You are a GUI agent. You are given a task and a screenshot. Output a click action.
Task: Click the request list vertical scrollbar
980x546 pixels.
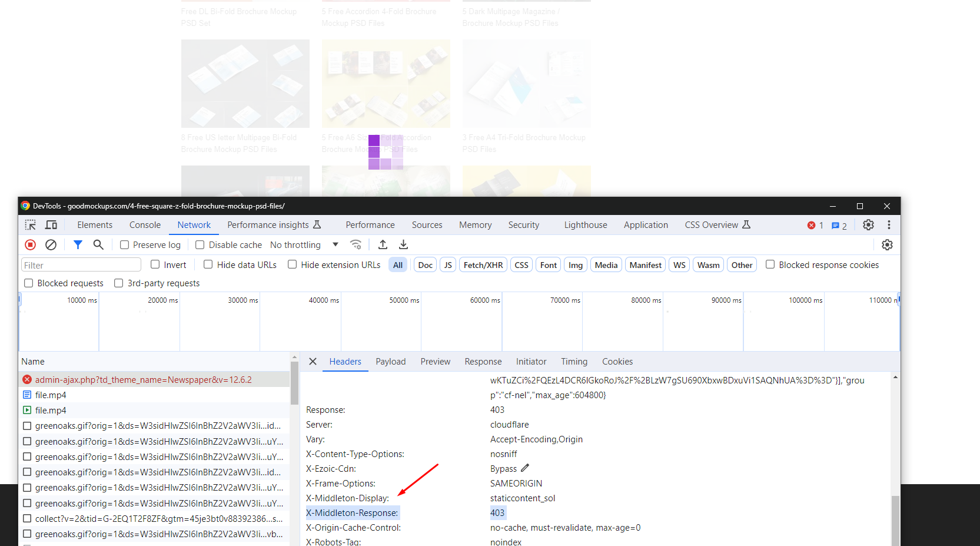pyautogui.click(x=294, y=383)
